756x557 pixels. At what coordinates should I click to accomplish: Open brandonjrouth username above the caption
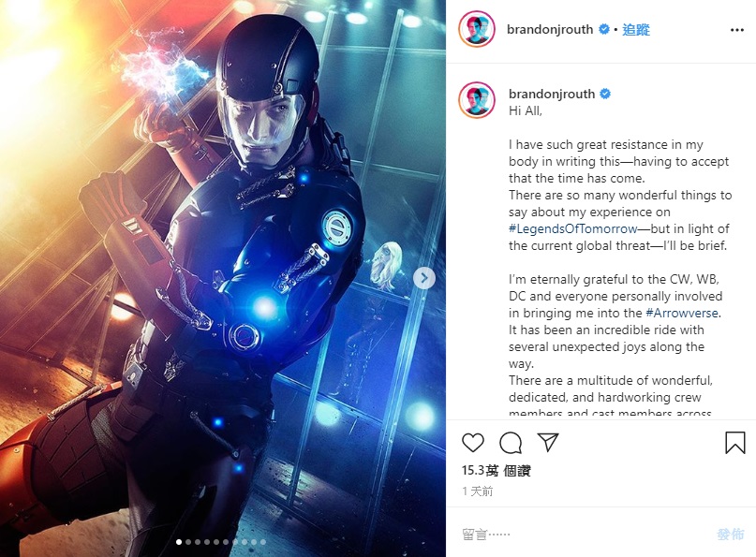(x=552, y=94)
